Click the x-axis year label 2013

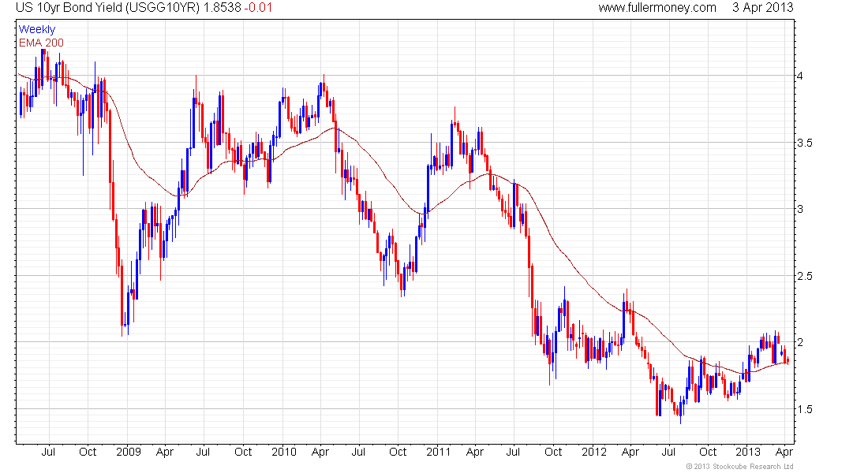[748, 452]
